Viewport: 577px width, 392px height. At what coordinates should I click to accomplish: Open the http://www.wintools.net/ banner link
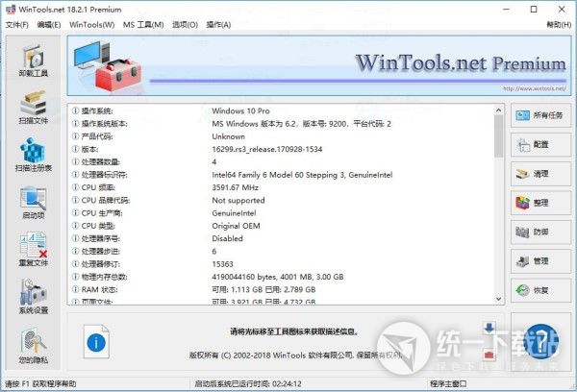(535, 88)
